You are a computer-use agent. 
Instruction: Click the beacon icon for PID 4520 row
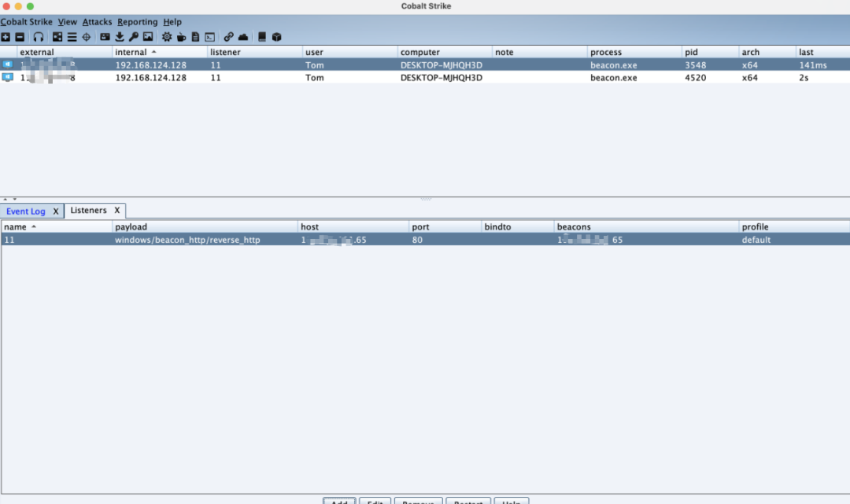click(x=8, y=77)
